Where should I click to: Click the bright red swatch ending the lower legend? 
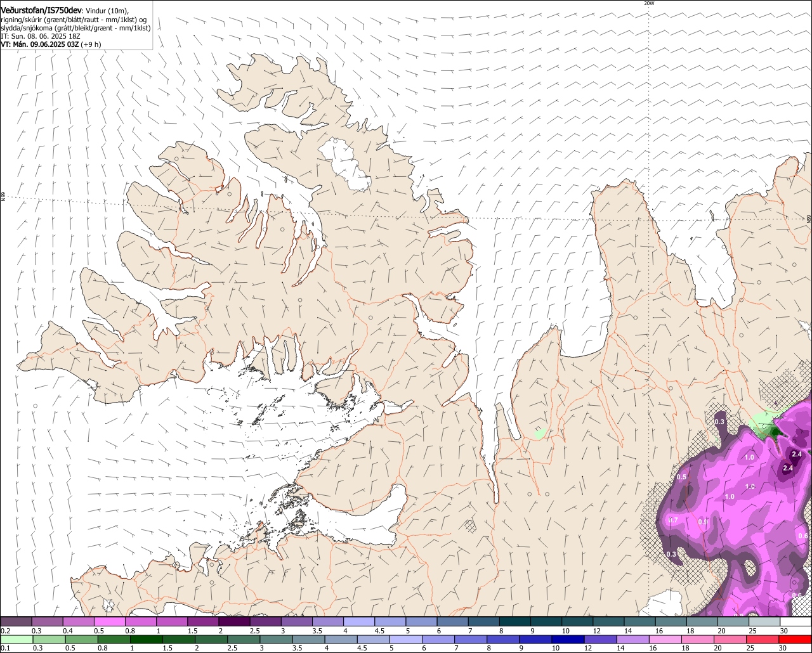coord(796,640)
